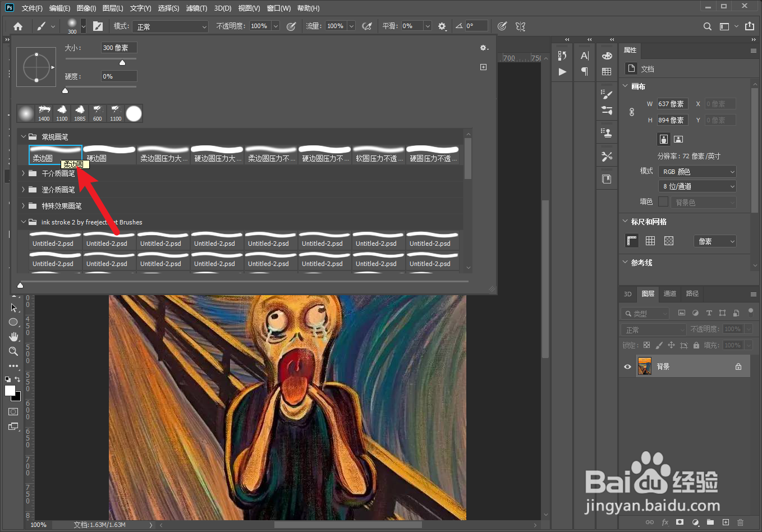Screen dimensions: 762x532
Task: Switch to the 路径 tab
Action: click(692, 293)
